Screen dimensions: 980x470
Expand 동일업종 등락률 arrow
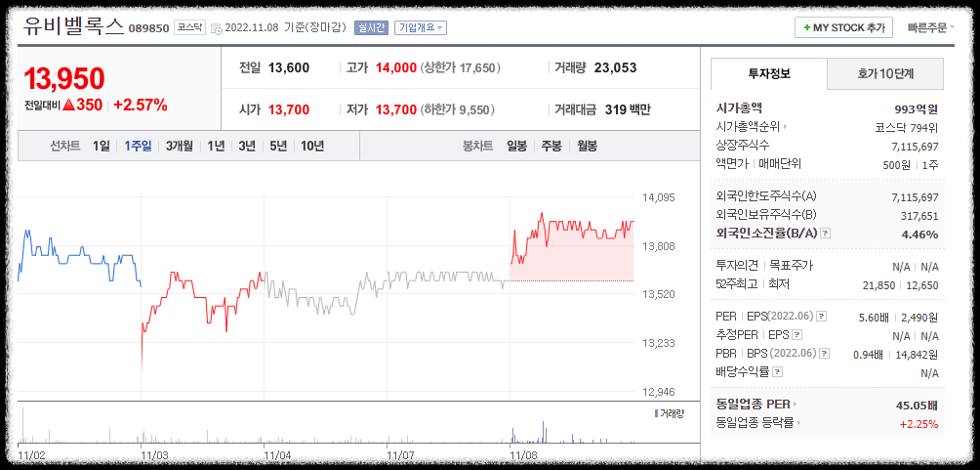click(798, 423)
